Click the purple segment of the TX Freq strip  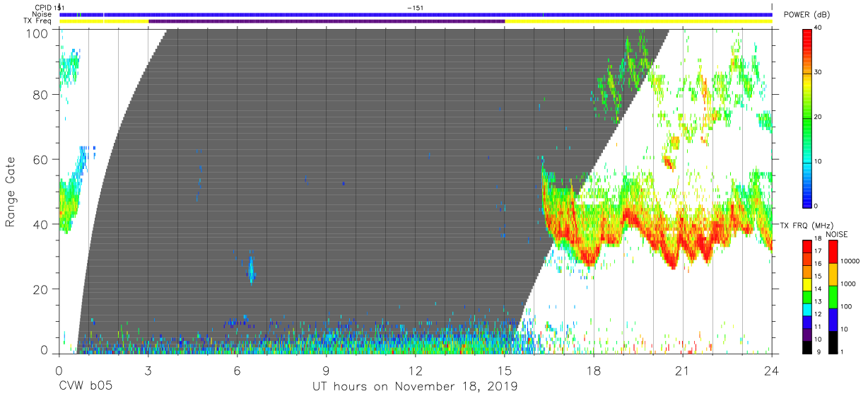point(327,21)
